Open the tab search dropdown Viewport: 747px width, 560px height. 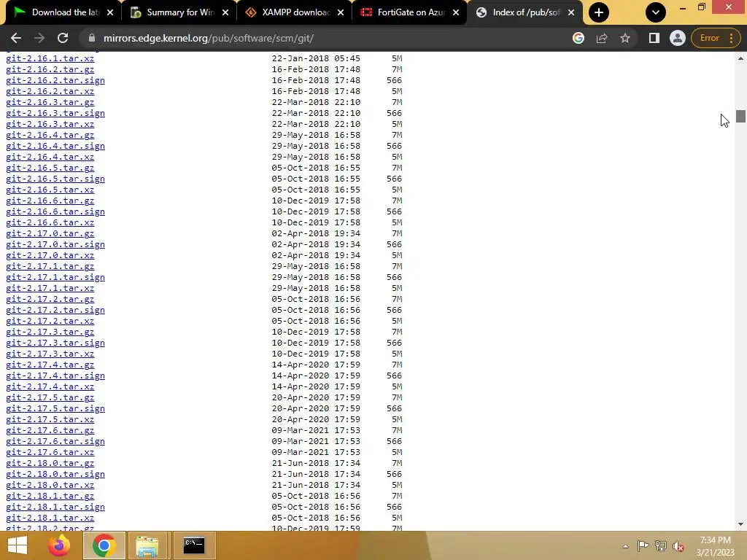(x=656, y=12)
